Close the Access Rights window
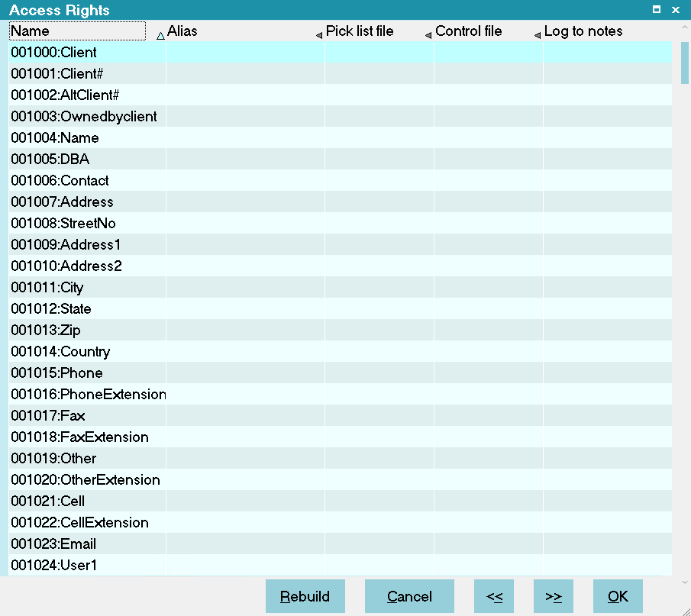691x616 pixels. pos(676,9)
